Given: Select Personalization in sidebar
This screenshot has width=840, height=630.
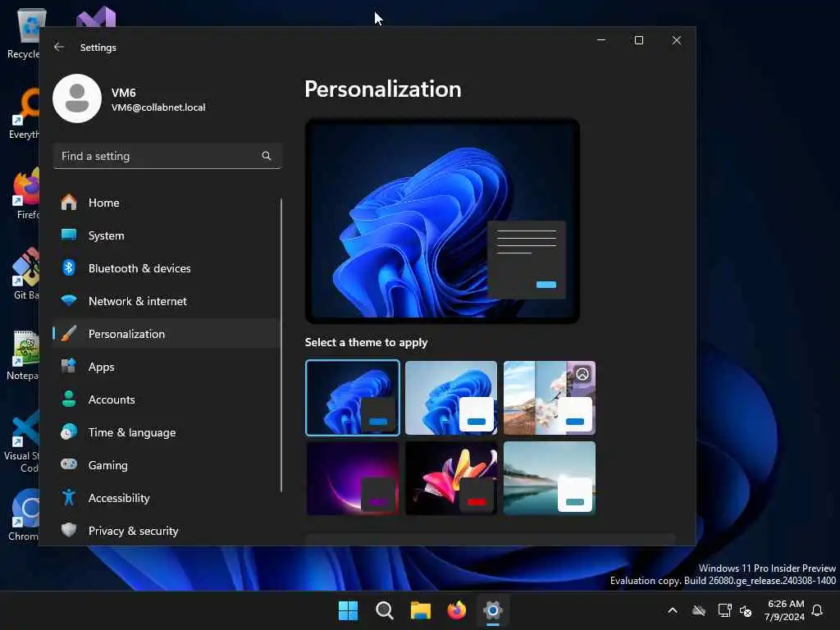Looking at the screenshot, I should coord(166,334).
